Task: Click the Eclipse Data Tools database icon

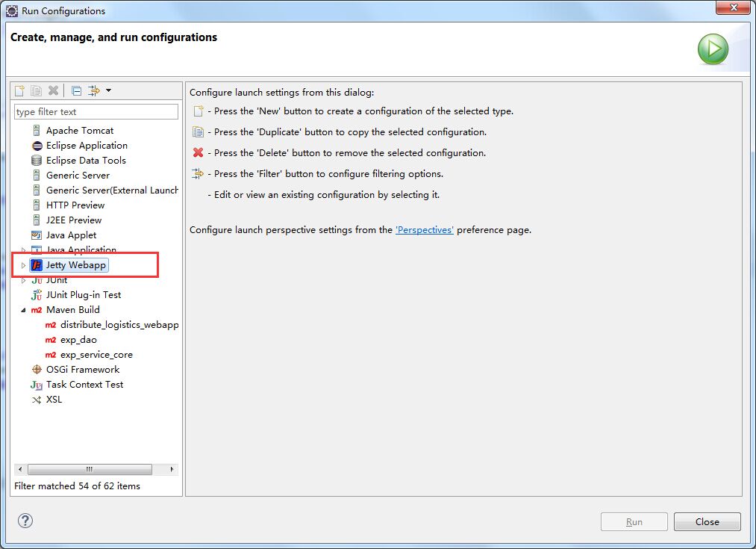Action: coord(37,160)
